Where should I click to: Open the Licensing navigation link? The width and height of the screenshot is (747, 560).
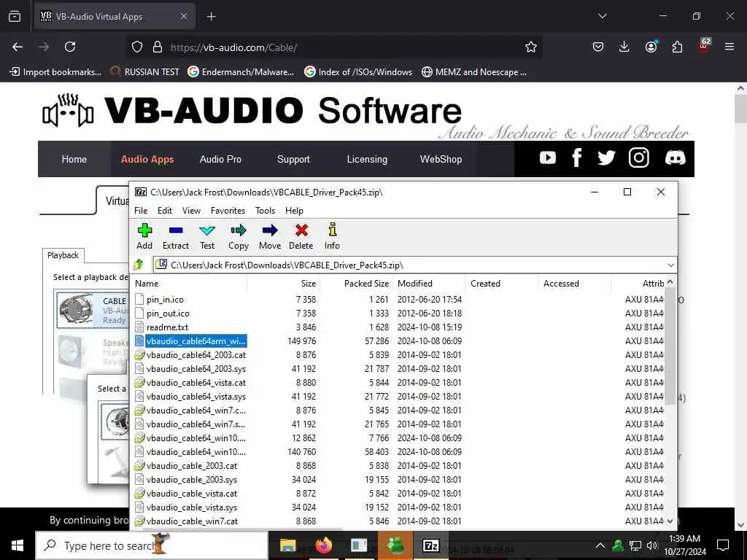point(367,159)
